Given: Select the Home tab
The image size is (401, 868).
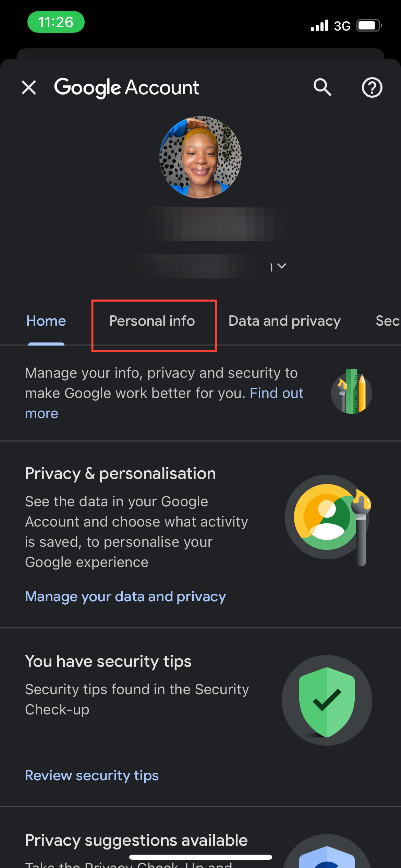Looking at the screenshot, I should [46, 321].
